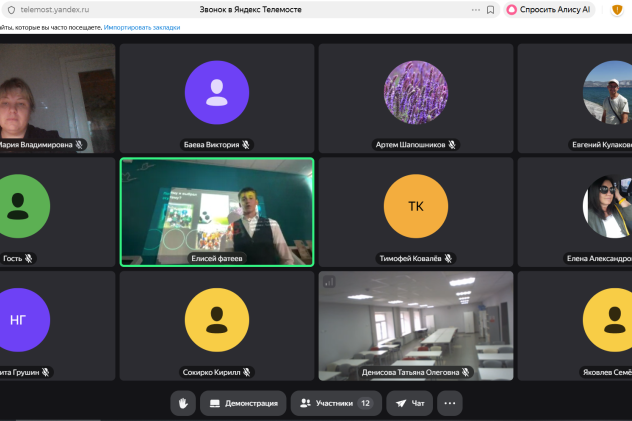Click the orange shield extension icon
This screenshot has width=632, height=421.
point(617,10)
